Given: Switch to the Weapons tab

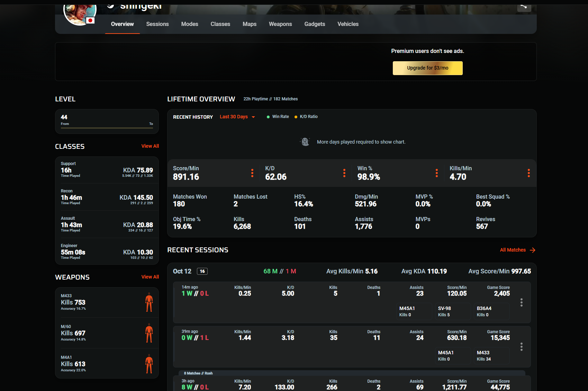Looking at the screenshot, I should coord(280,24).
